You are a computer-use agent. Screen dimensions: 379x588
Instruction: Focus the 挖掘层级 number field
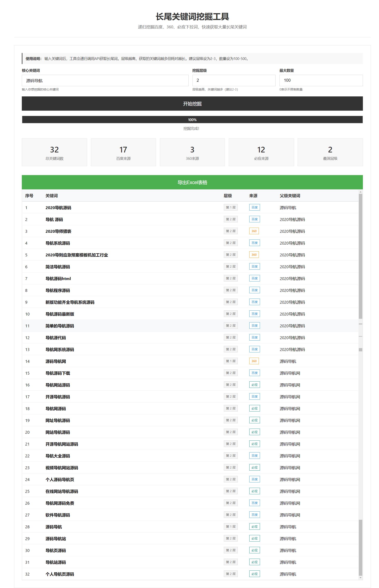coord(234,81)
